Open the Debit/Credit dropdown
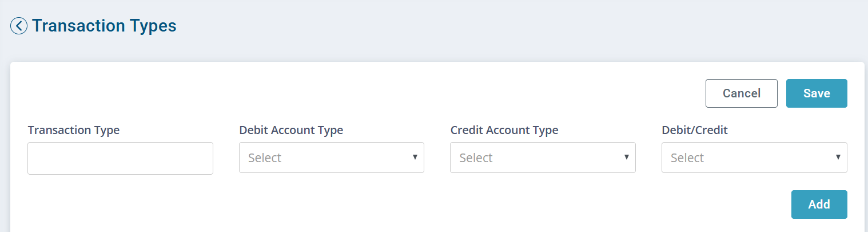The image size is (868, 232). coord(754,158)
